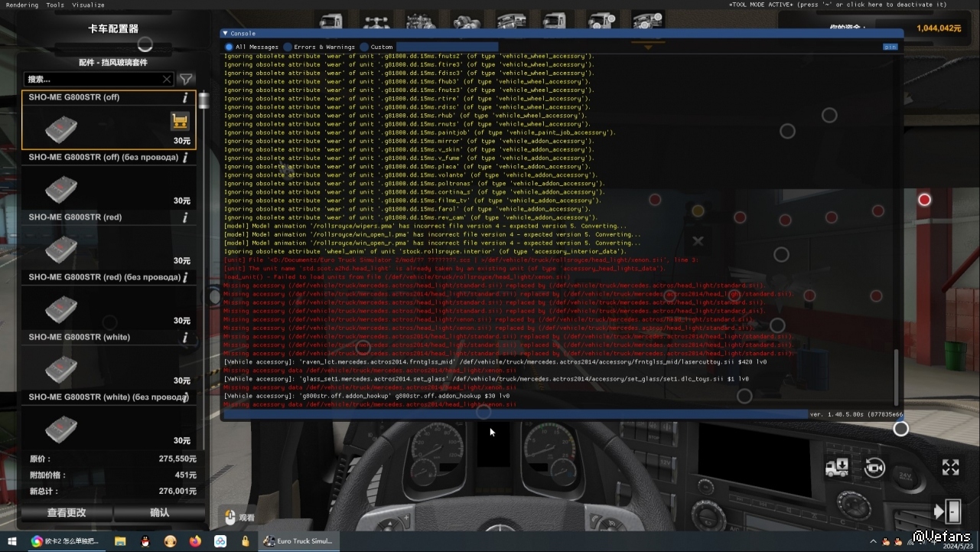Select the Custom console filter
Screen dimensions: 980x552
click(x=364, y=47)
